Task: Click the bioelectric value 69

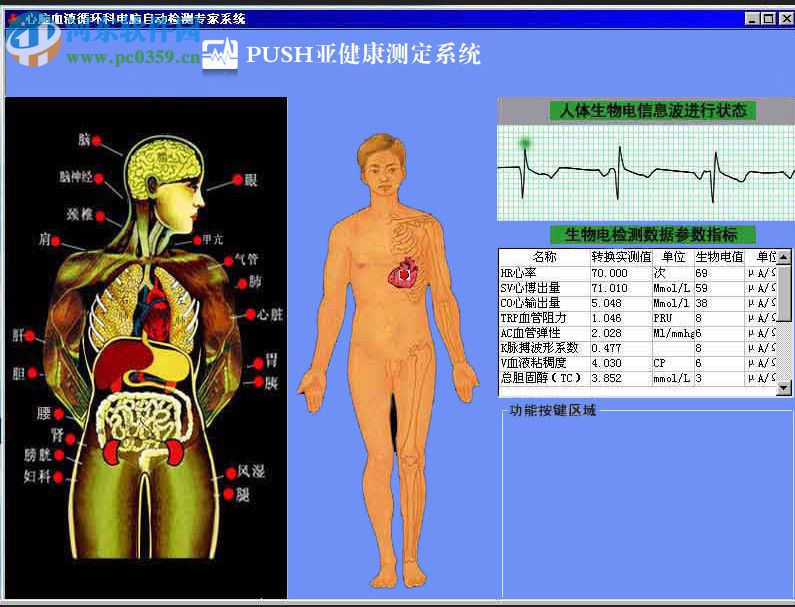Action: click(702, 273)
